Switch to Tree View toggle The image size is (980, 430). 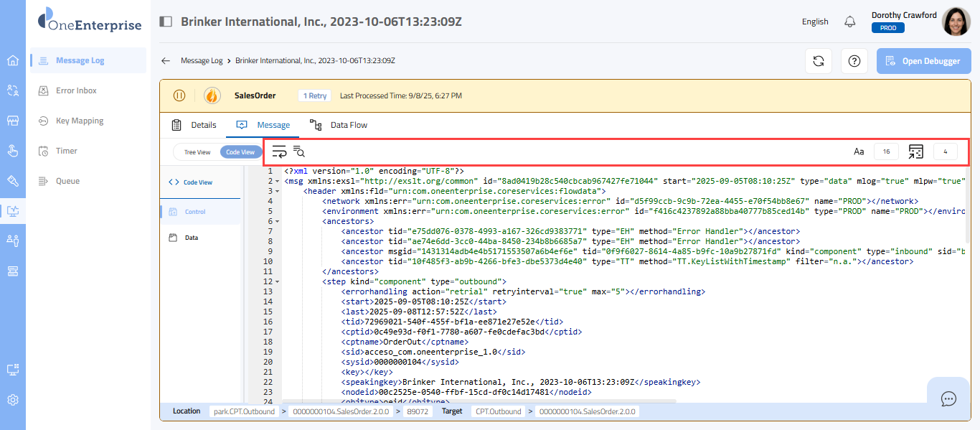pos(197,152)
